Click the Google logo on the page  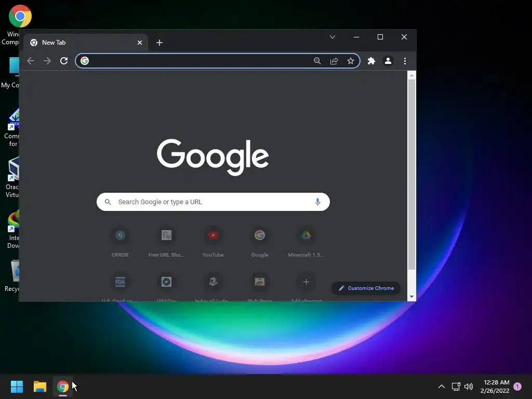[x=212, y=157]
